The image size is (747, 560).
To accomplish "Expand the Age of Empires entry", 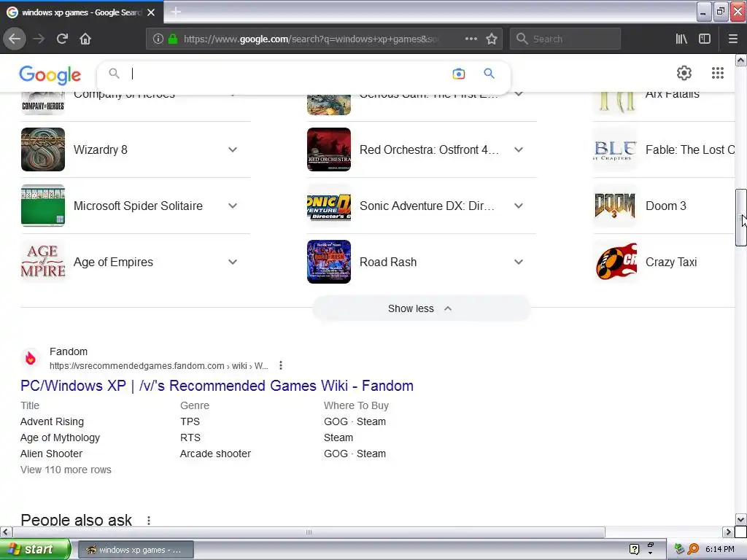I will pyautogui.click(x=233, y=262).
